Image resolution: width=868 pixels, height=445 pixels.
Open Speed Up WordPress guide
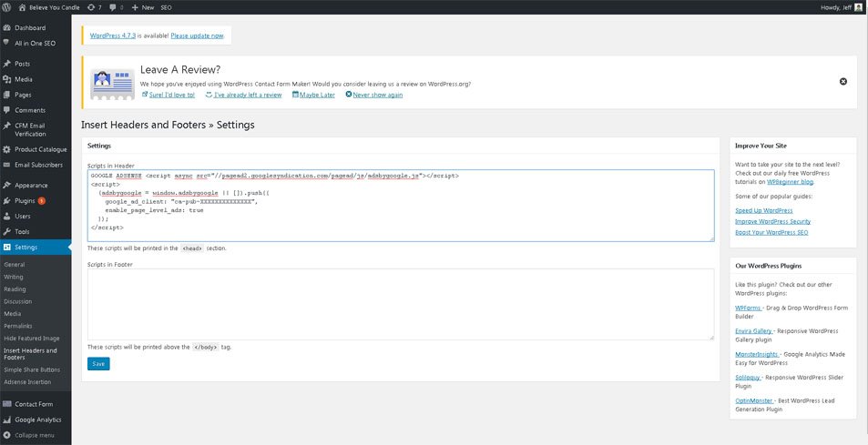(764, 210)
